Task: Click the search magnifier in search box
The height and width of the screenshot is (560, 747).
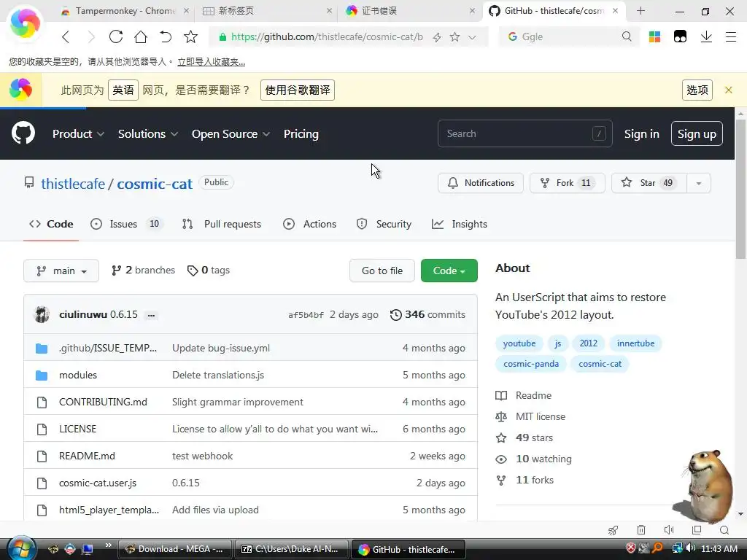Action: [x=627, y=36]
